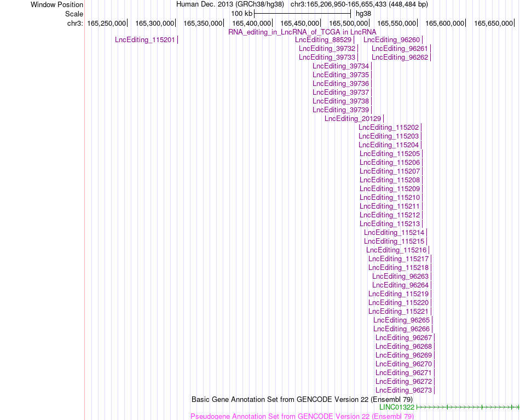This screenshot has height=420, width=520.
Task: Select the LncEditing_96265 feature
Action: click(401, 320)
